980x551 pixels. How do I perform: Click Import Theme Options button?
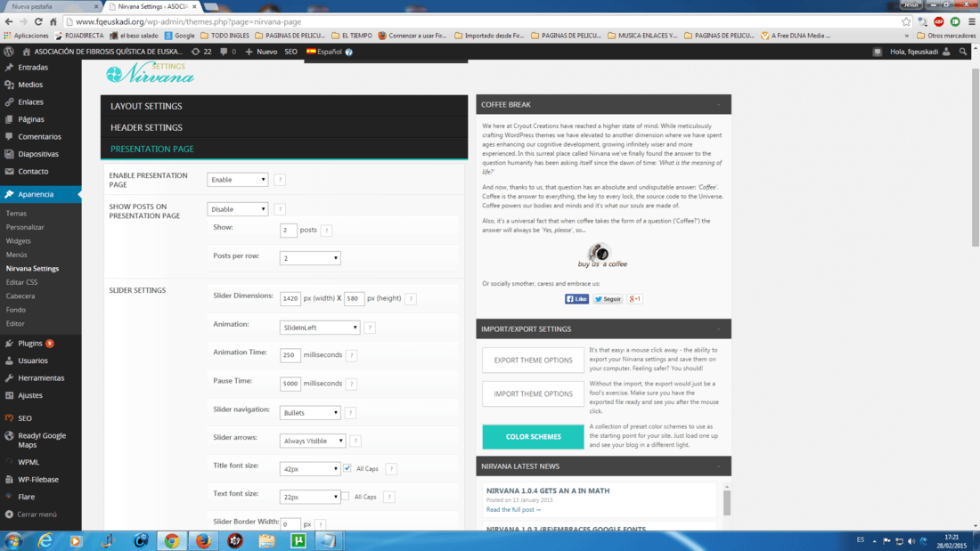[533, 394]
